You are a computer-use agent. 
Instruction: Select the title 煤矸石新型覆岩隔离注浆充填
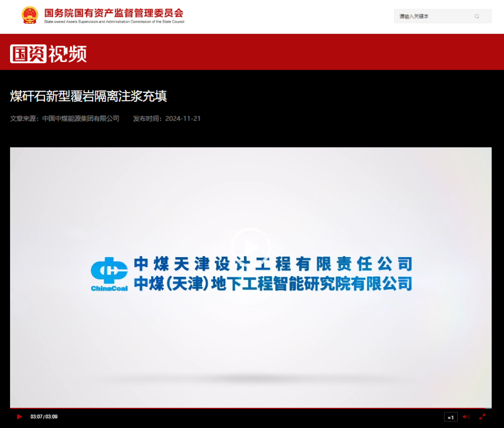point(88,96)
